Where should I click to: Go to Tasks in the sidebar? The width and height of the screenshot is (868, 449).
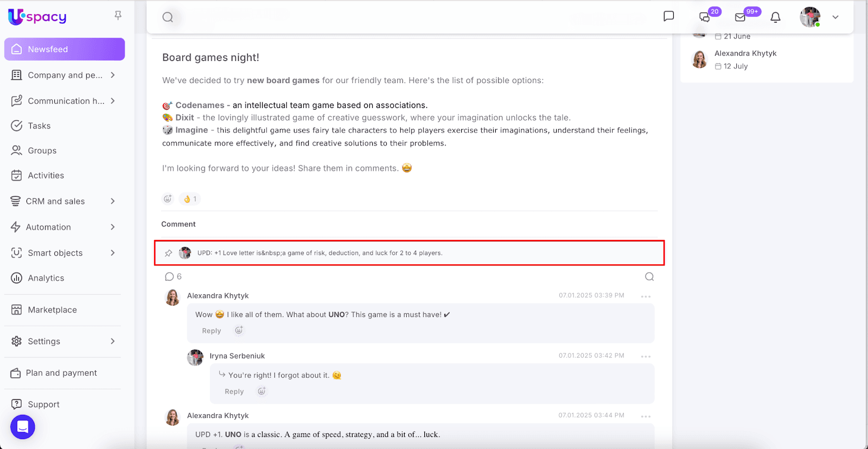[39, 126]
